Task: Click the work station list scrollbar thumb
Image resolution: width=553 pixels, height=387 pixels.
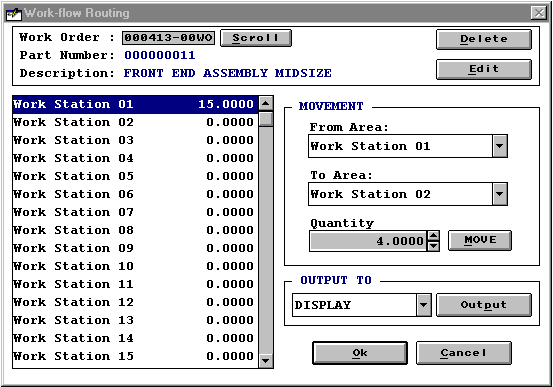Action: click(x=266, y=119)
